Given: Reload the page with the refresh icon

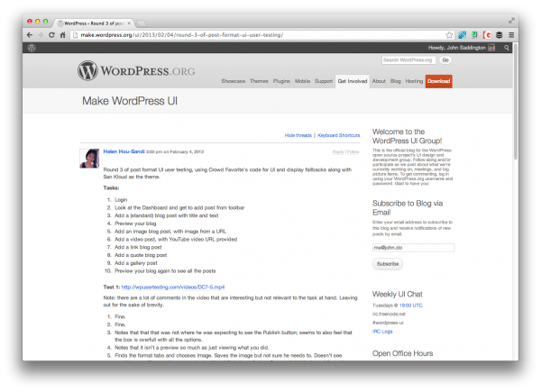Looking at the screenshot, I should tap(51, 35).
